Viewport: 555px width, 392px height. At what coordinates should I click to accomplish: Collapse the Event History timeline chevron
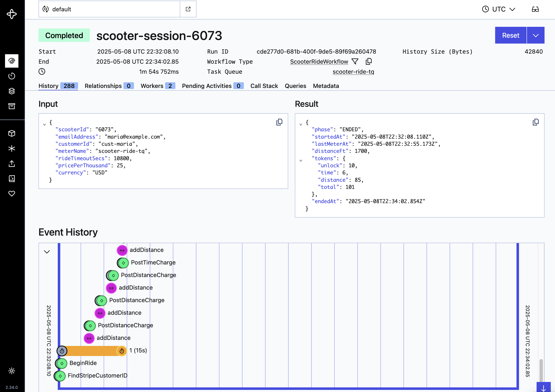coord(47,252)
